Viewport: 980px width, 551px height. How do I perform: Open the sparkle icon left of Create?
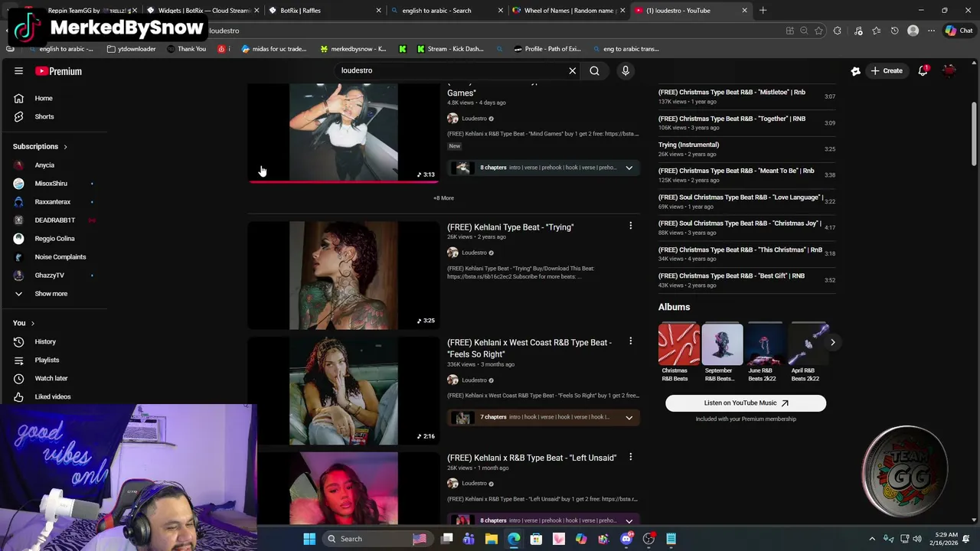[x=855, y=70]
